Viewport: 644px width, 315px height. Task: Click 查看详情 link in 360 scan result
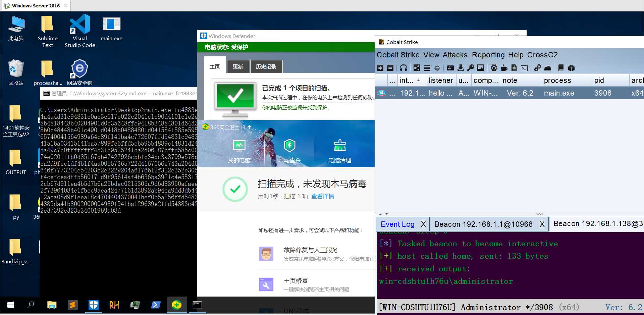(323, 196)
